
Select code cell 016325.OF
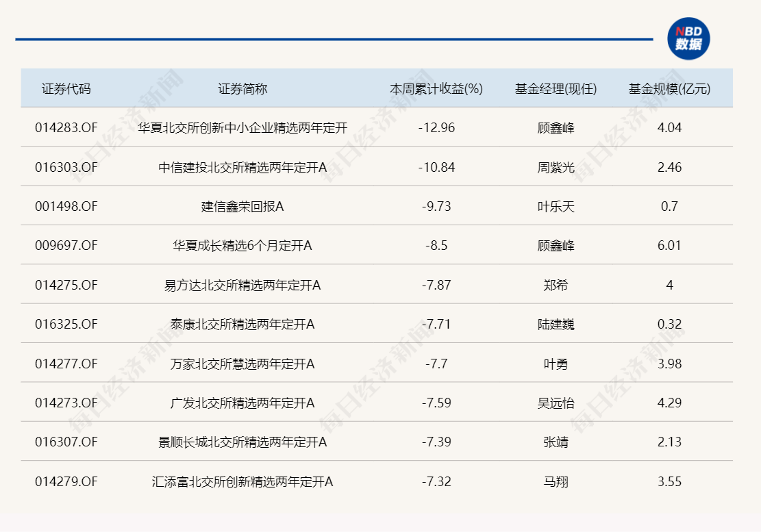(x=66, y=324)
